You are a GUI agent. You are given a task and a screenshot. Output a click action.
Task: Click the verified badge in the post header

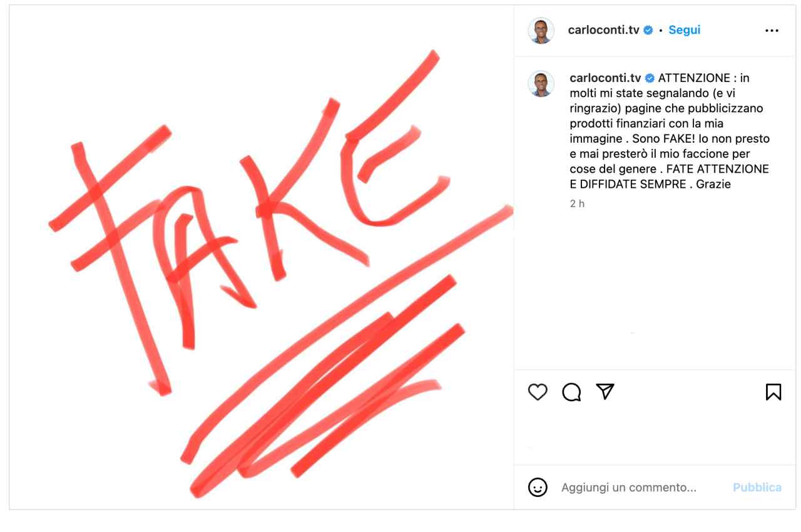(x=648, y=30)
